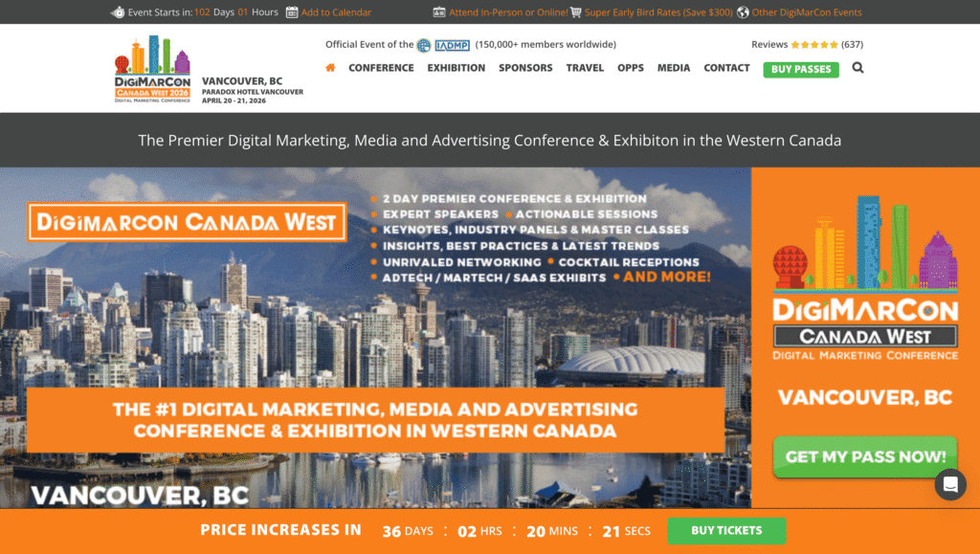Click the calendar icon beside Add to Calendar

[292, 12]
